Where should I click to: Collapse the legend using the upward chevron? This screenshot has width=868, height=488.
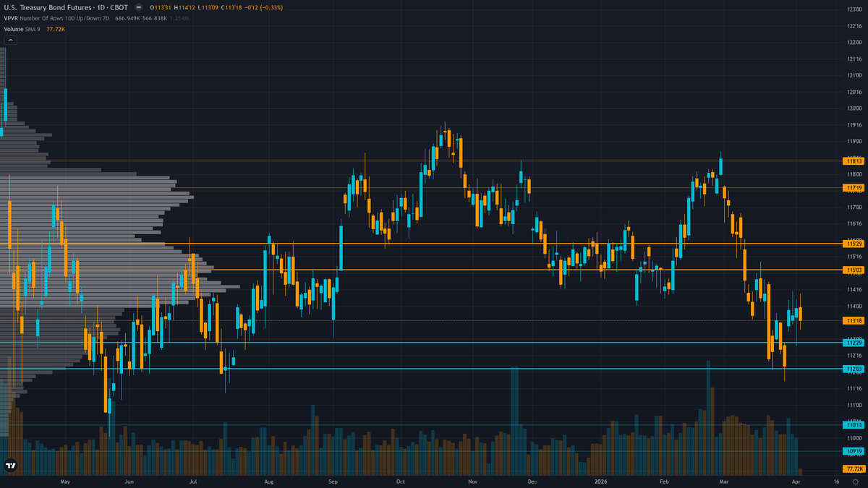coord(9,40)
